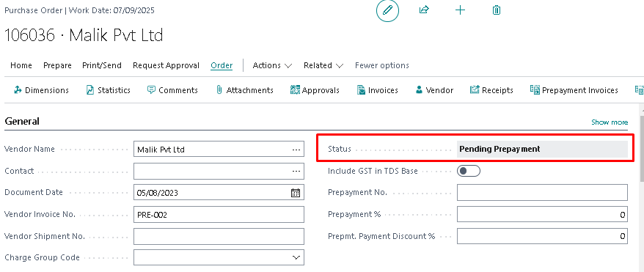Click the pencil edit icon
The height and width of the screenshot is (272, 644).
click(x=387, y=11)
